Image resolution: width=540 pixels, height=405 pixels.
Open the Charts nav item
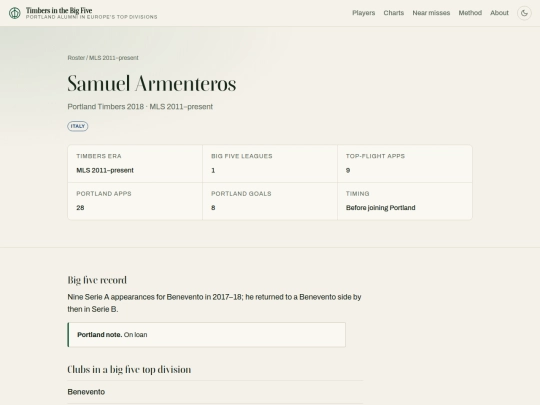394,13
